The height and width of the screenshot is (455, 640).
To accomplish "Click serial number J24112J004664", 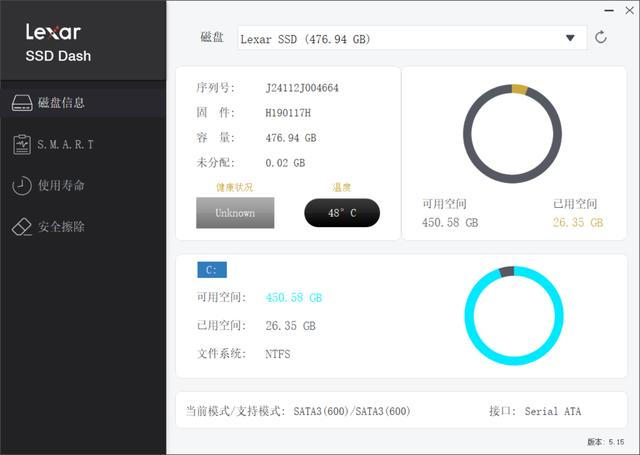I will (x=302, y=88).
